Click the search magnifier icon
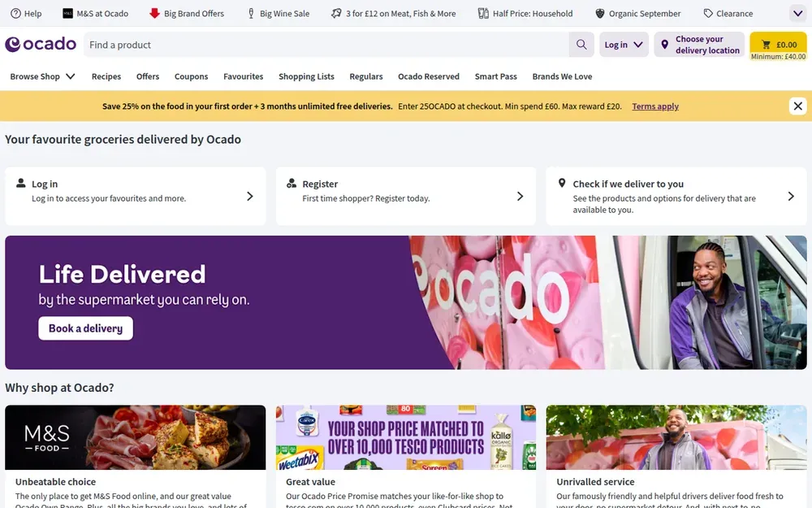812x508 pixels. 581,45
